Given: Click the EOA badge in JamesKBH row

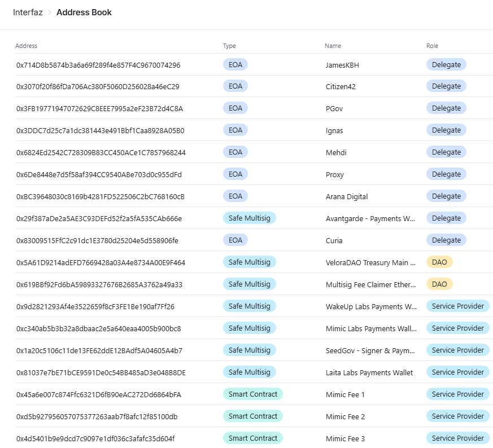Looking at the screenshot, I should pyautogui.click(x=235, y=64).
